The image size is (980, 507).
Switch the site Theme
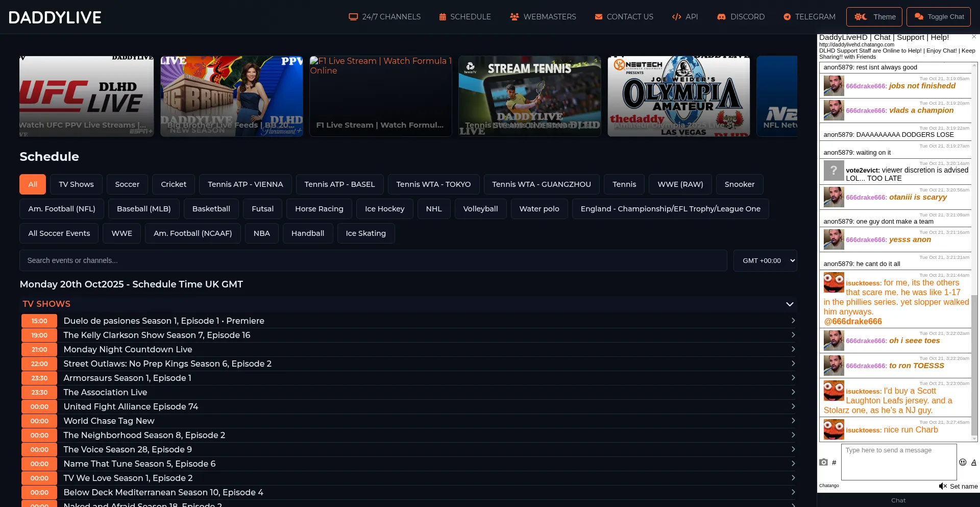(x=874, y=17)
